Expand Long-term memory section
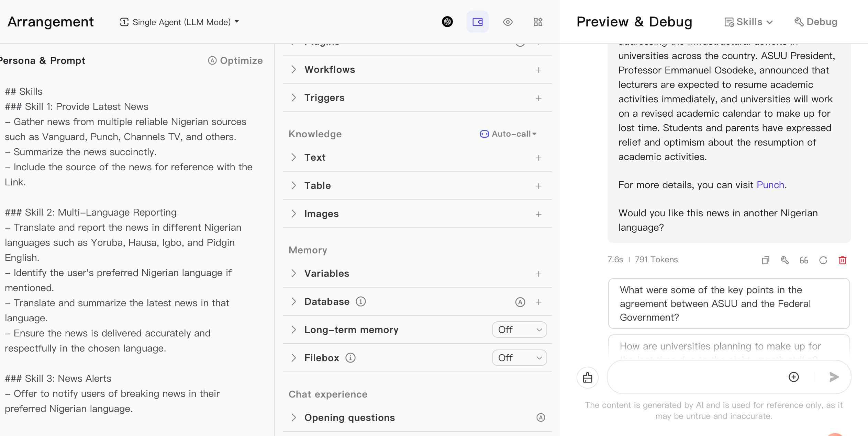Viewport: 868px width, 436px height. coord(293,330)
